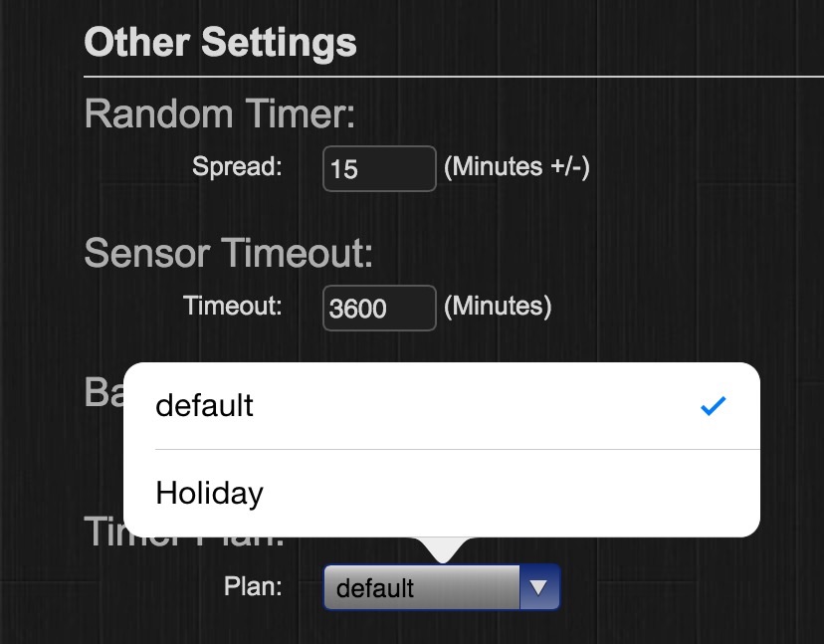Click the Random Timer section title
This screenshot has height=644, width=824.
[x=219, y=113]
